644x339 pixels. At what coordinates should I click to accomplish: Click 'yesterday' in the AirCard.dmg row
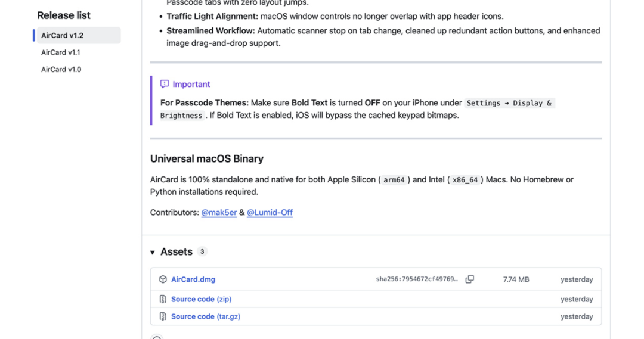577,279
